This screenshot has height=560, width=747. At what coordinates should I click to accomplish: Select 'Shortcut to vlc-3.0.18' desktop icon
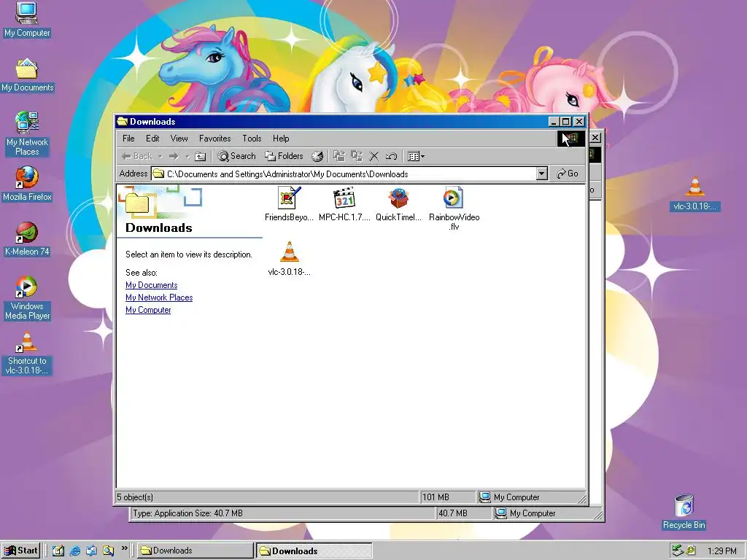click(27, 352)
